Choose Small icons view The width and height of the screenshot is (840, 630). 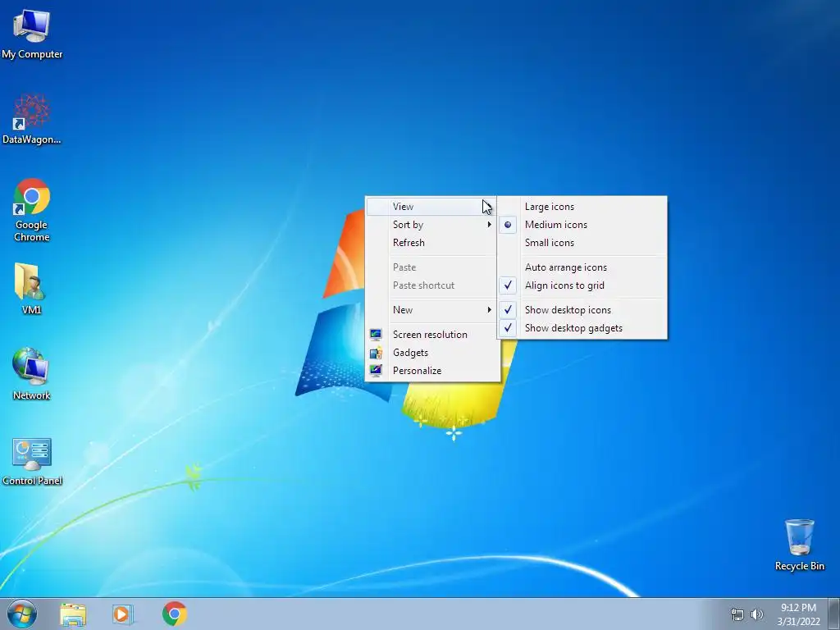click(x=582, y=243)
